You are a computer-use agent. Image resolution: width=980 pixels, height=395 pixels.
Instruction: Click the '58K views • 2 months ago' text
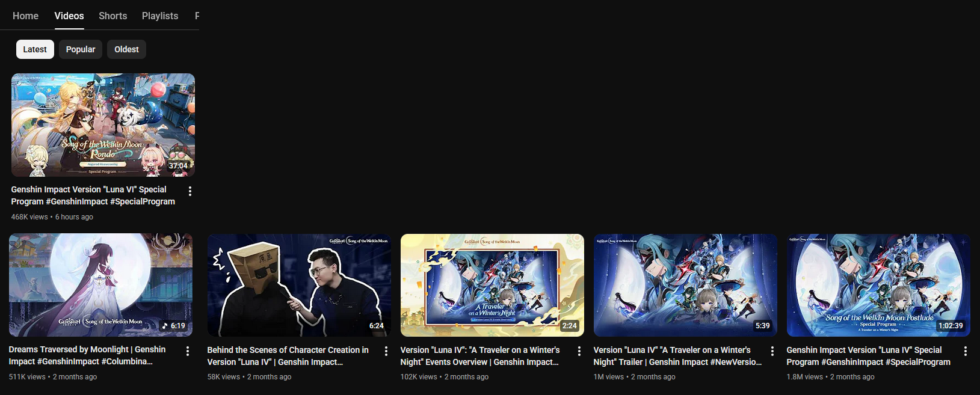[249, 377]
